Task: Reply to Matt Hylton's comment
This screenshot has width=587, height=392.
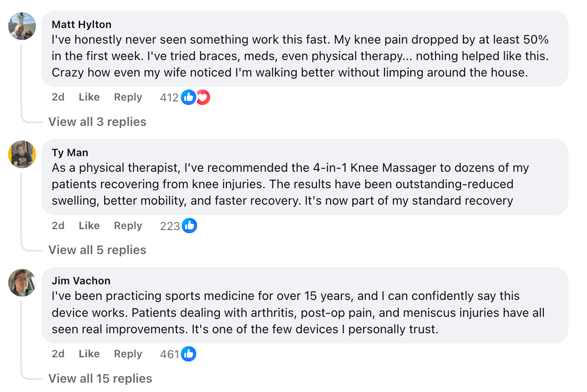Action: (128, 97)
